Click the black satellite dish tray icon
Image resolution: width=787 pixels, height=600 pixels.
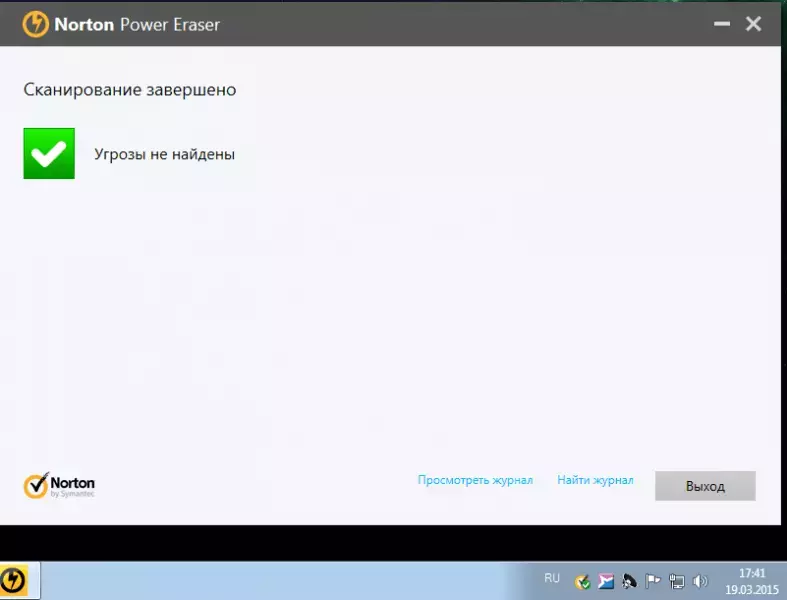[x=629, y=581]
